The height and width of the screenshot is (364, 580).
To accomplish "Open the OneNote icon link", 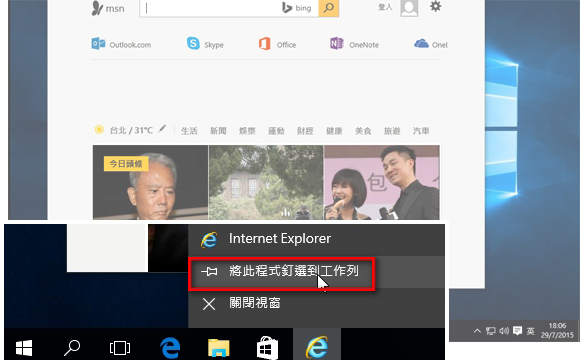I will point(337,44).
